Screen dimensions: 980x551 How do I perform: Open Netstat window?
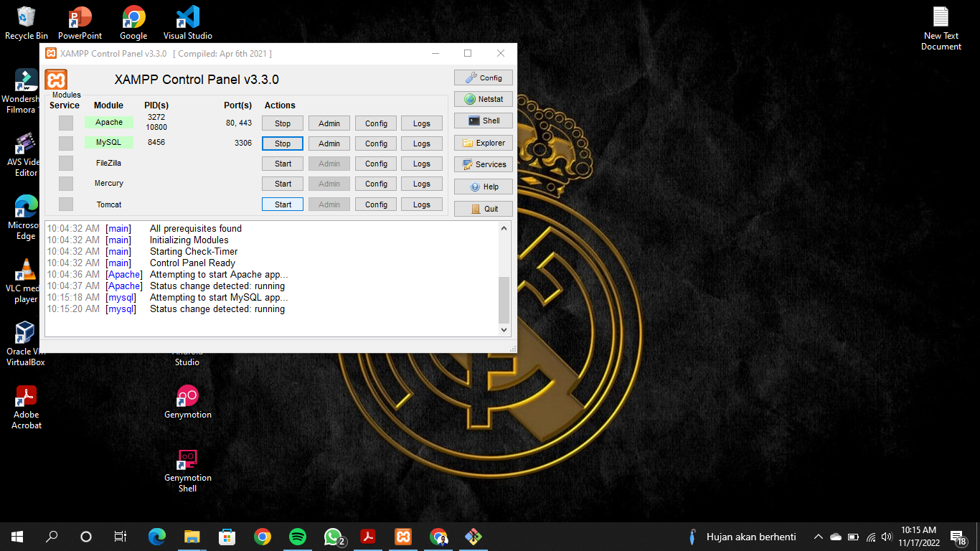(x=484, y=99)
